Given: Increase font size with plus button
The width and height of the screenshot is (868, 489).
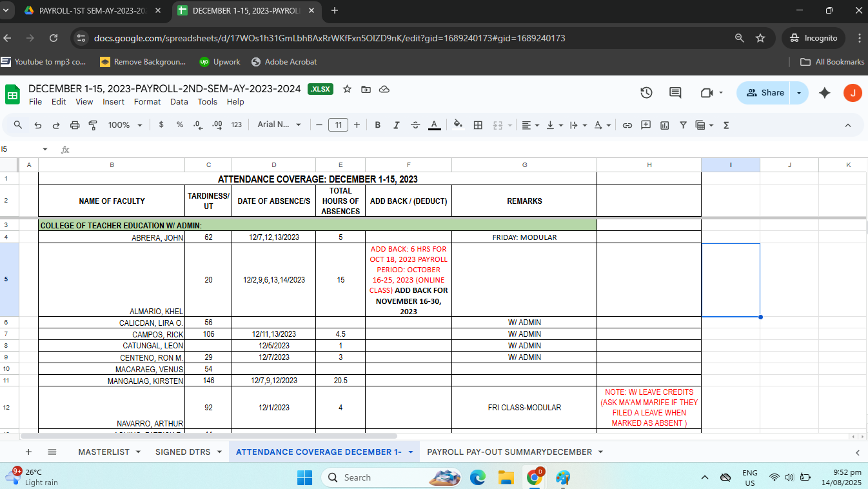Looking at the screenshot, I should [357, 125].
